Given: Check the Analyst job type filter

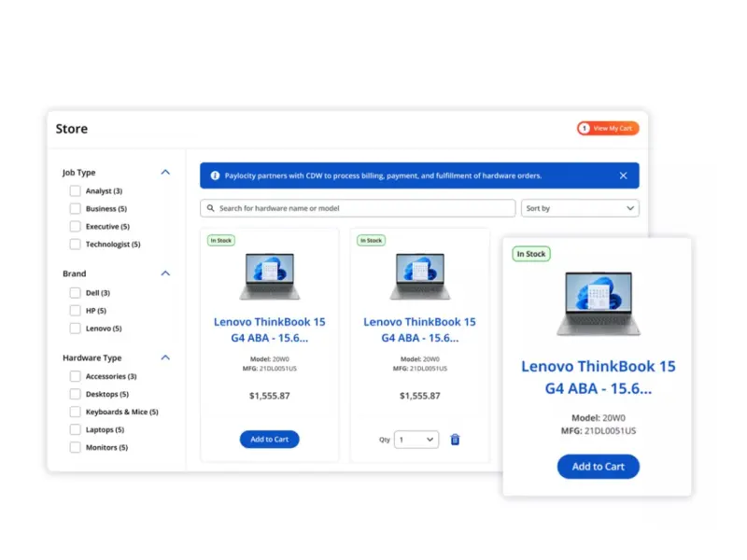Looking at the screenshot, I should click(76, 191).
